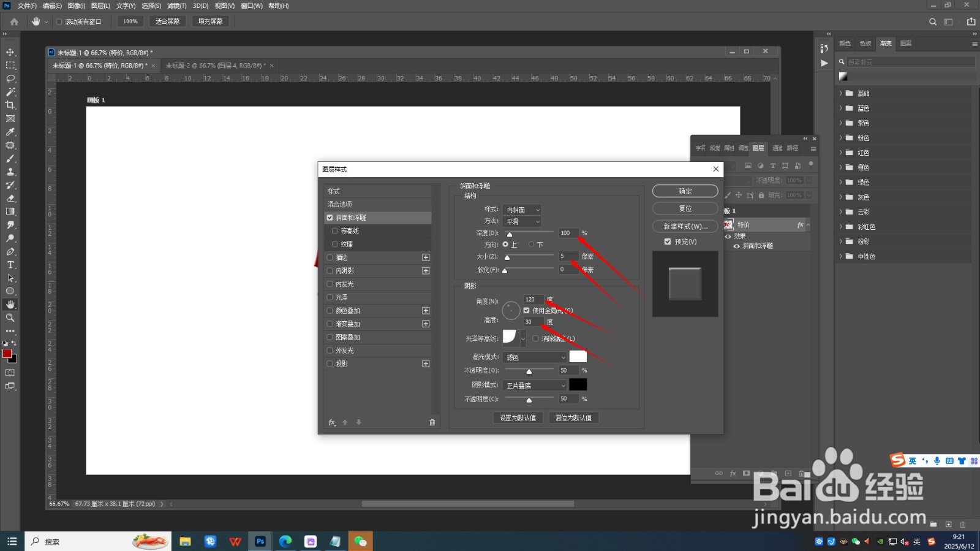
Task: Expand the 蓝色 gradient folder
Action: click(841, 108)
